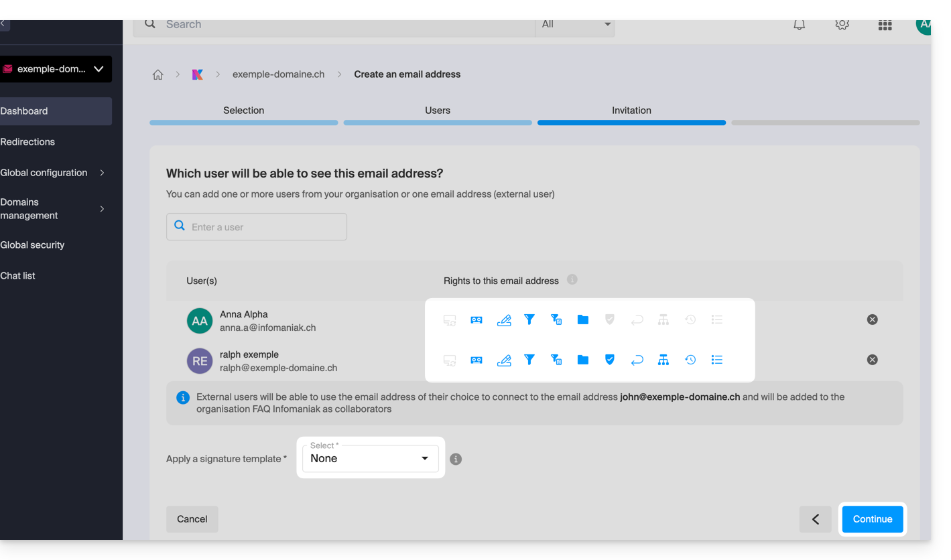The height and width of the screenshot is (560, 951).
Task: Open the signature template dropdown showing None
Action: 370,459
